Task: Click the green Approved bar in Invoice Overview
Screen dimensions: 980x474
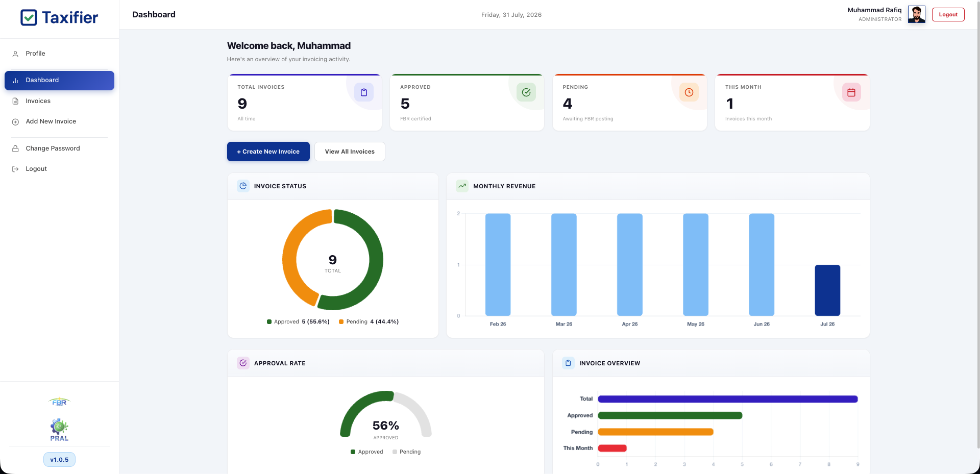Action: click(x=670, y=415)
